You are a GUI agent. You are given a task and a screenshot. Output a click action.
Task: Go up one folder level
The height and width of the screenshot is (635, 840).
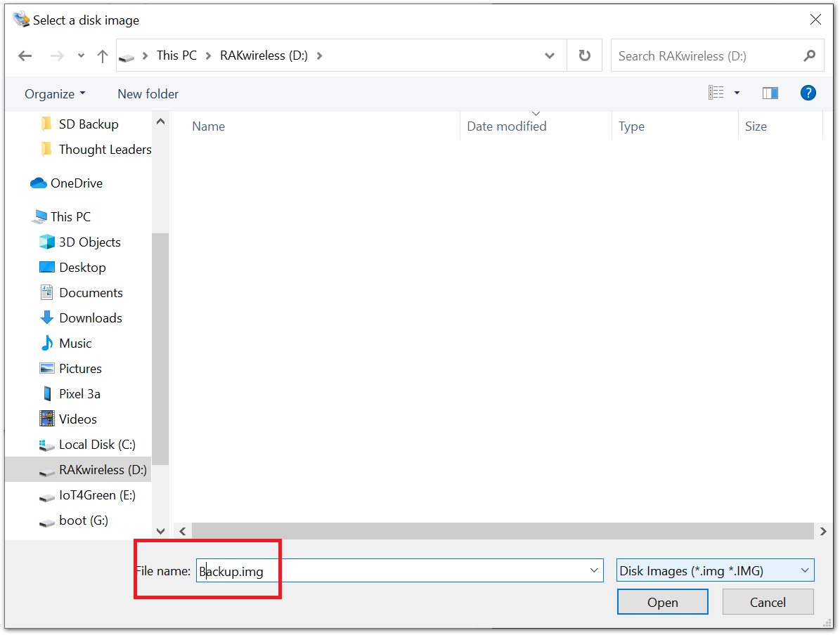click(103, 55)
